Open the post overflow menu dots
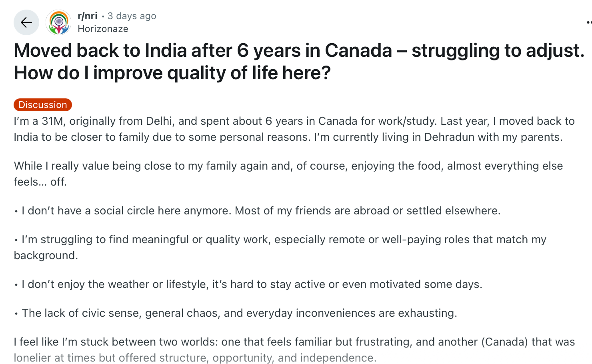The image size is (592, 364). (x=588, y=22)
